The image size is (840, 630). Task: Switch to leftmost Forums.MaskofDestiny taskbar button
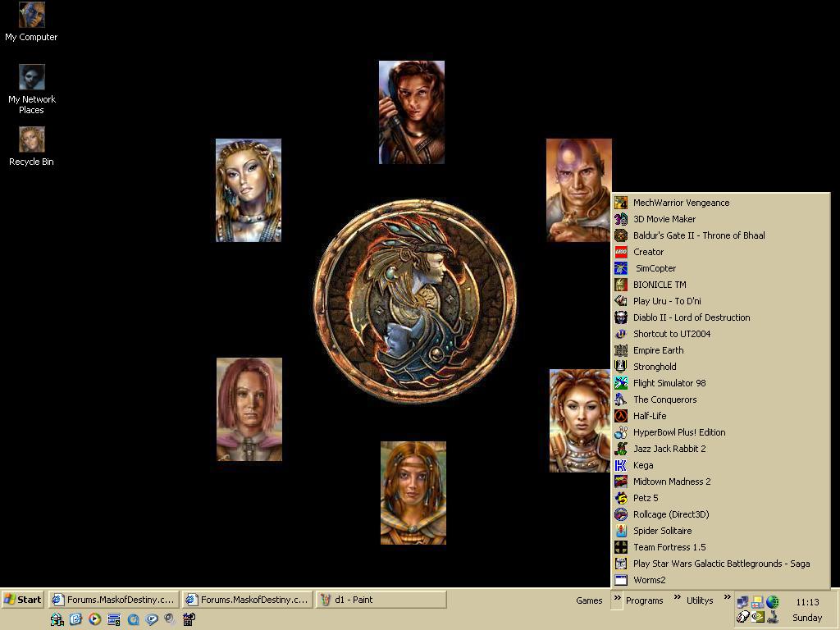[113, 600]
